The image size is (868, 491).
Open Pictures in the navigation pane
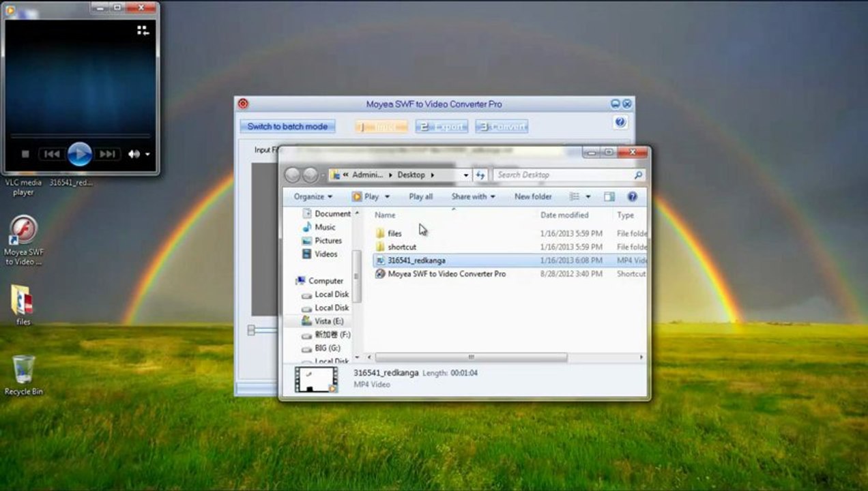(x=321, y=241)
